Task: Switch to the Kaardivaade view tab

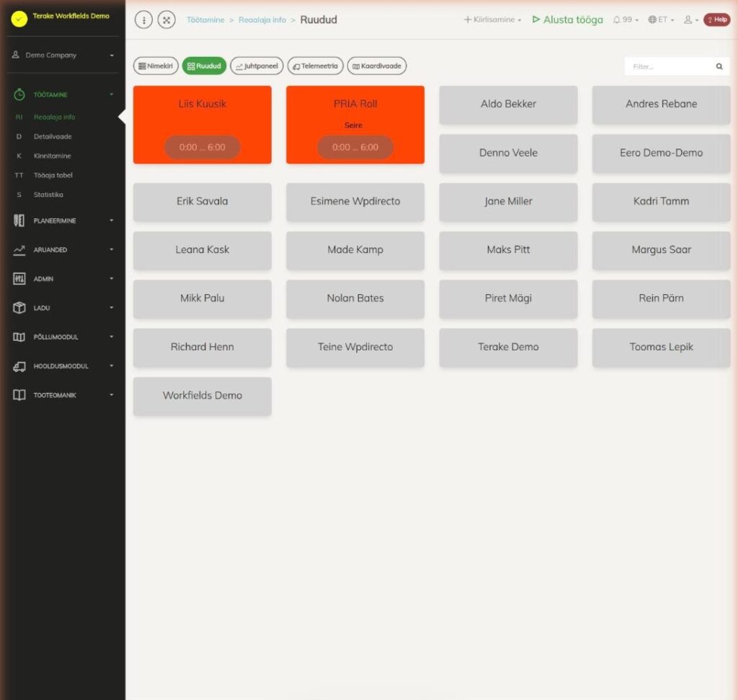Action: tap(377, 66)
